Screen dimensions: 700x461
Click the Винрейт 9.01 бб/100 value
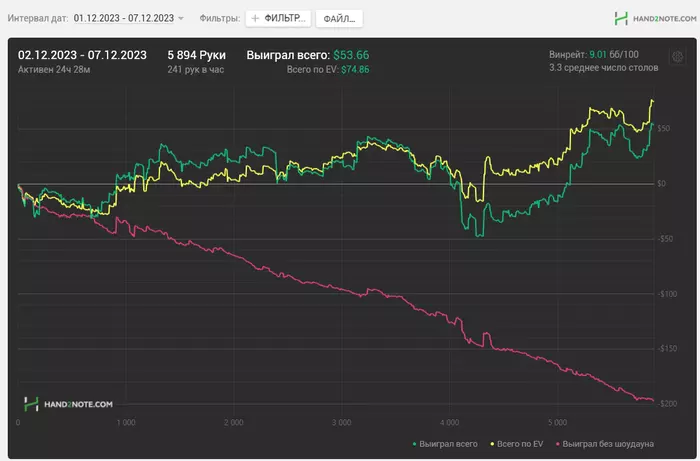(594, 54)
